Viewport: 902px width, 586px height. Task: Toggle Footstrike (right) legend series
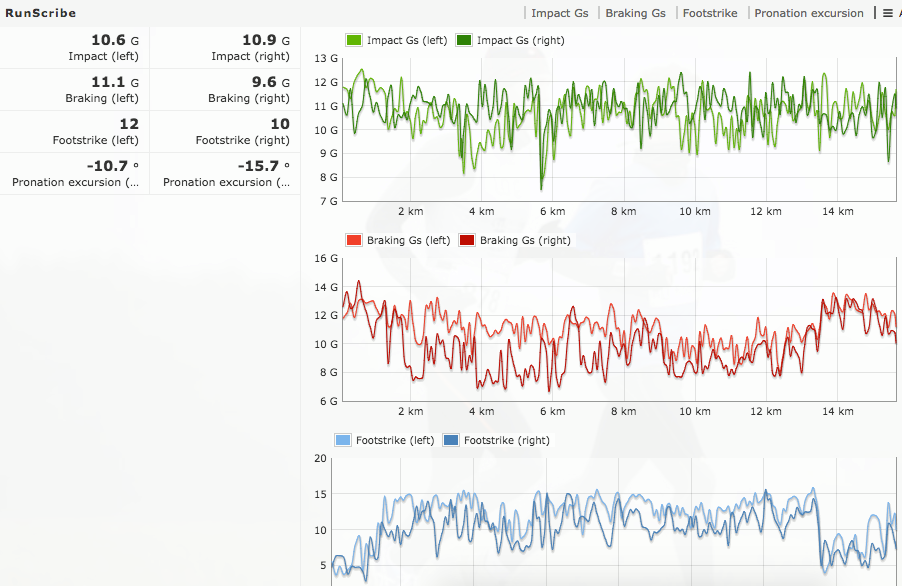[x=496, y=441]
